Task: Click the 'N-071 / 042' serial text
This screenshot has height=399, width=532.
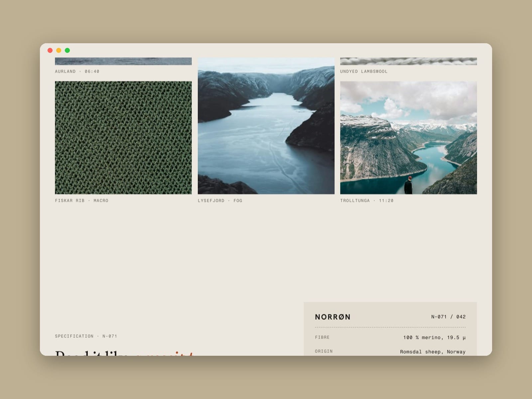Action: pyautogui.click(x=448, y=317)
